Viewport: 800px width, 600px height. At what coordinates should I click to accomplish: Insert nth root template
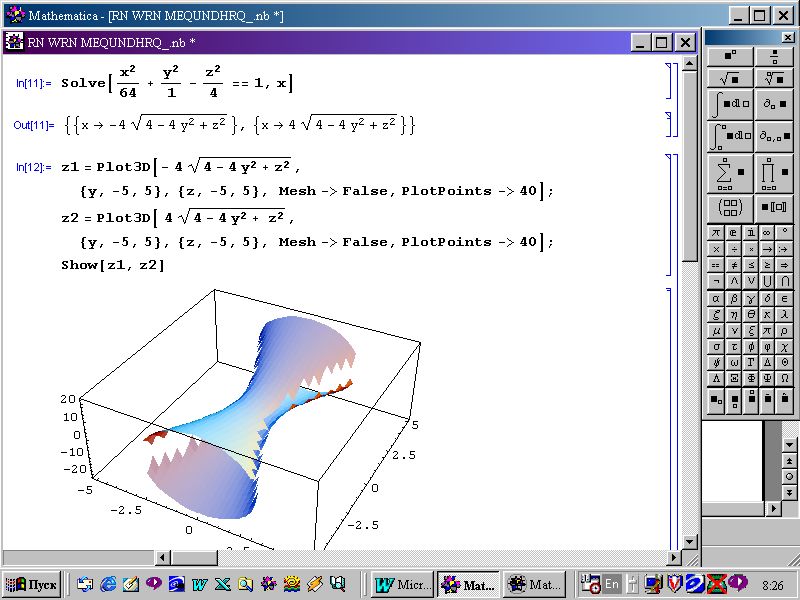click(x=774, y=79)
